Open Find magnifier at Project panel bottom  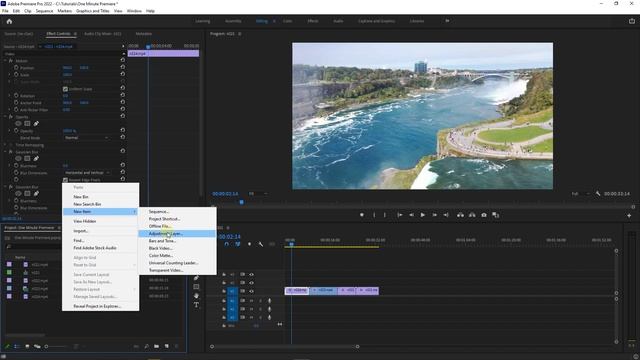(147, 346)
